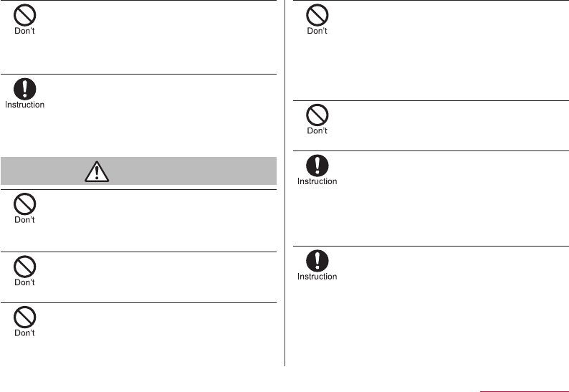Viewport: 569px width, 392px height.
Task: Click the "Don't" label at top of right column
Action: (317, 32)
